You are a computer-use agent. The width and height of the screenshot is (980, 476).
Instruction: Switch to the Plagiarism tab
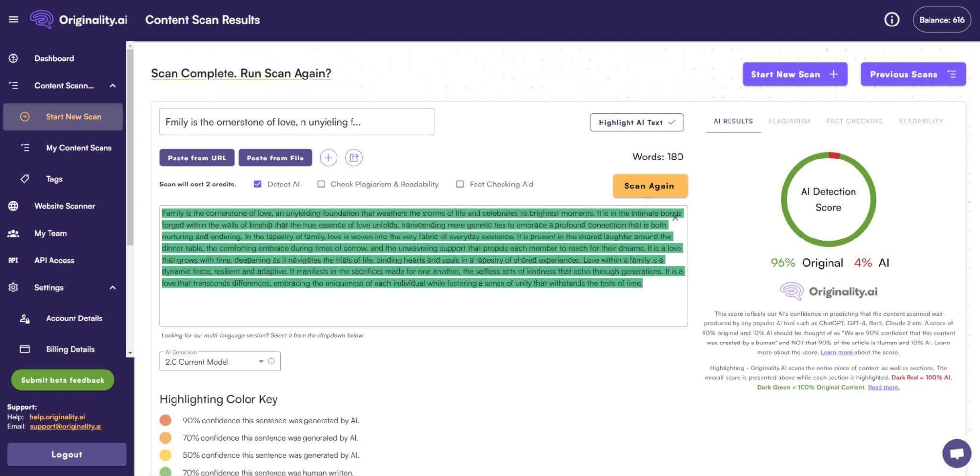pyautogui.click(x=789, y=121)
